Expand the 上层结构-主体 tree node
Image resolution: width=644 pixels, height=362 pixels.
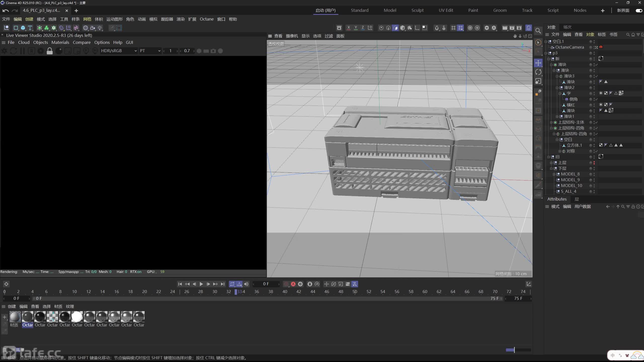pyautogui.click(x=551, y=122)
